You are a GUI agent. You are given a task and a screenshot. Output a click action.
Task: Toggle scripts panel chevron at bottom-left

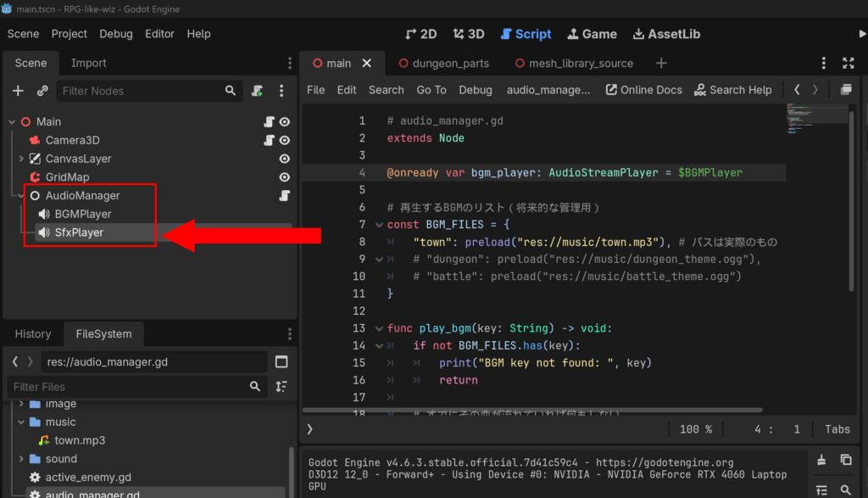(x=309, y=428)
